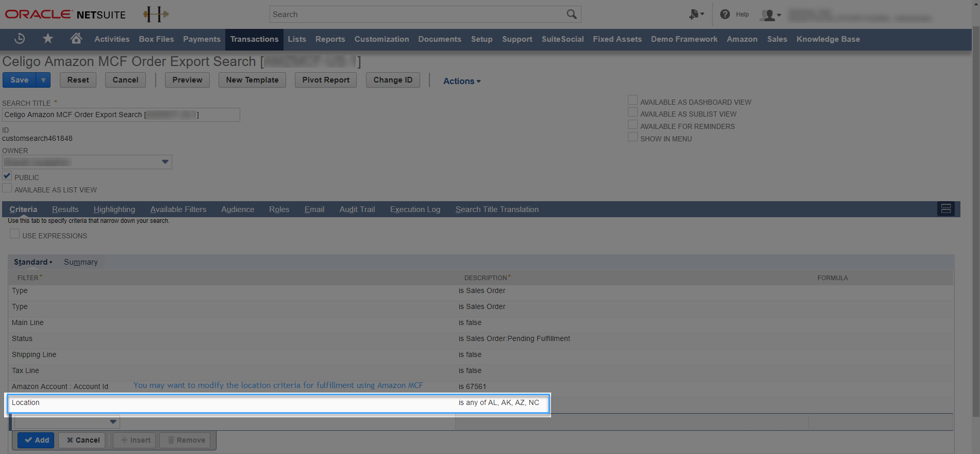The width and height of the screenshot is (980, 454).
Task: Open the Recent Records clock icon
Action: [x=20, y=39]
